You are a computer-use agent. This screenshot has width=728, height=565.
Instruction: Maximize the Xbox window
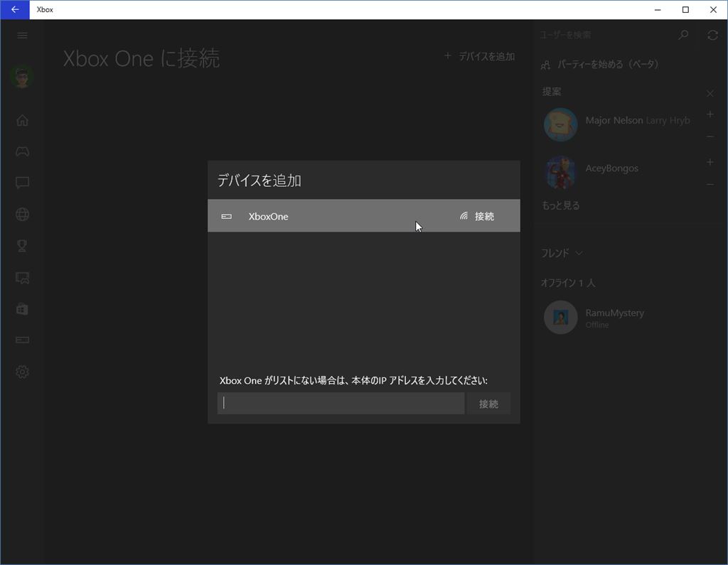685,10
